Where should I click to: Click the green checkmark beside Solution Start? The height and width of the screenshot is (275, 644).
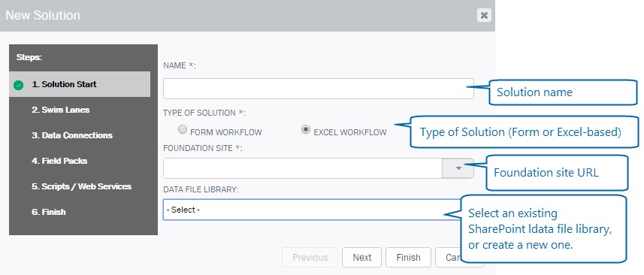click(x=18, y=85)
